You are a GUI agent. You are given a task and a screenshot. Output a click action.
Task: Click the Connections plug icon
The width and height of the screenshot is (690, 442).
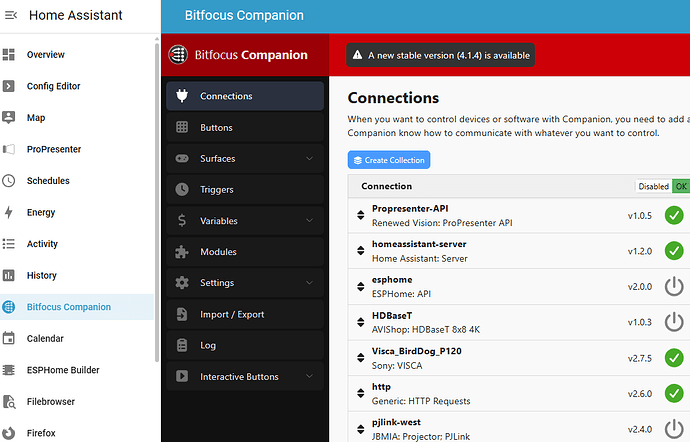182,96
